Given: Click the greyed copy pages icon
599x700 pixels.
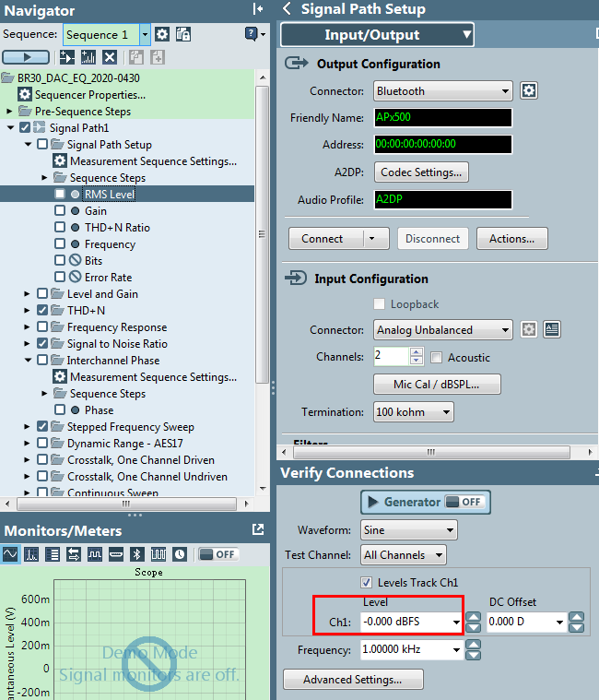Looking at the screenshot, I should [136, 57].
